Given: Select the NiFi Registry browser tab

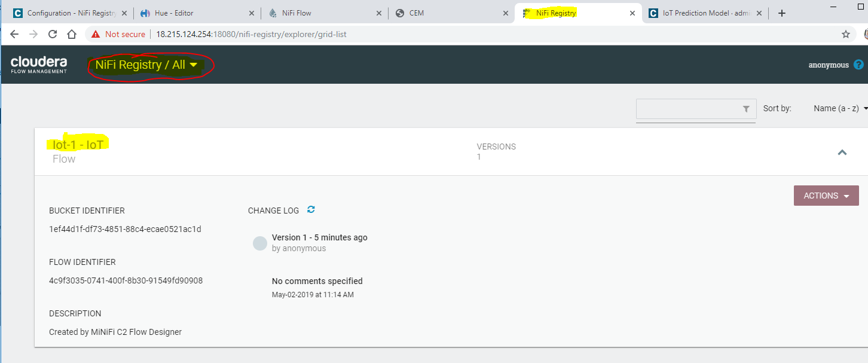Looking at the screenshot, I should (x=577, y=13).
